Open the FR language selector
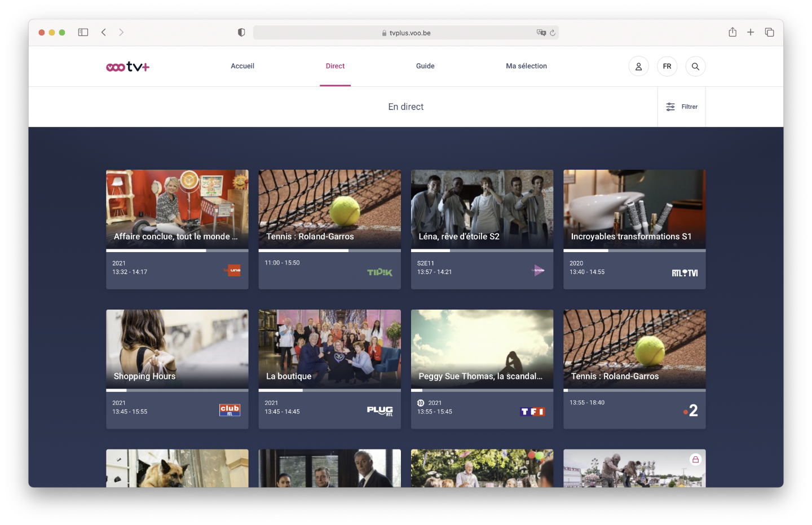 667,66
